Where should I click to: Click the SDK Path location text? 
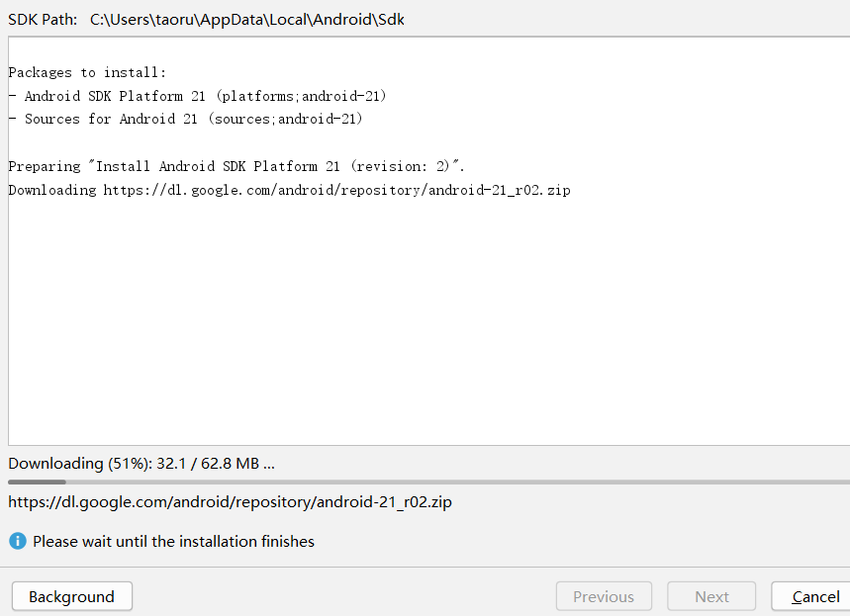pos(247,20)
